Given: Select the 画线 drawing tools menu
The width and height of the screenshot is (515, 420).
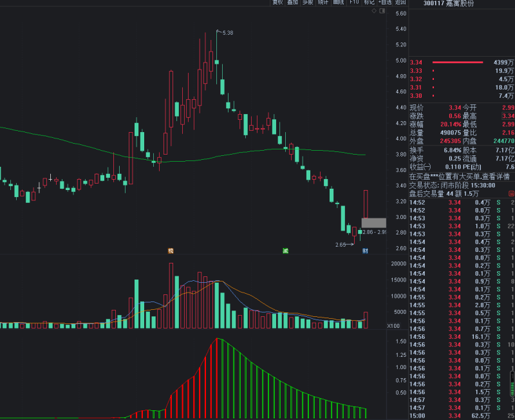Looking at the screenshot, I should coord(339,3).
